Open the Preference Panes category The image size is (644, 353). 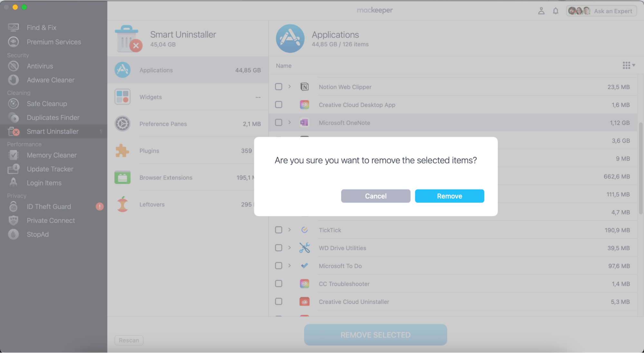click(x=188, y=124)
